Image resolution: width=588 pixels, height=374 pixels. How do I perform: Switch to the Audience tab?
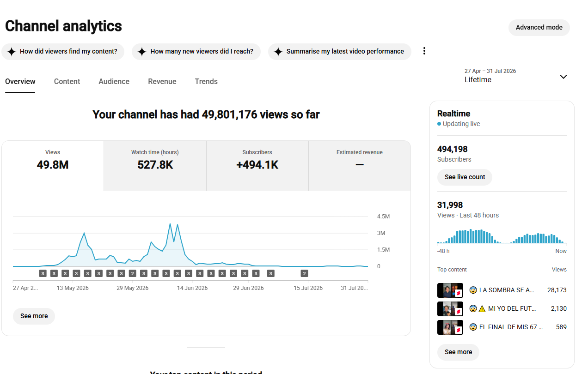click(114, 81)
